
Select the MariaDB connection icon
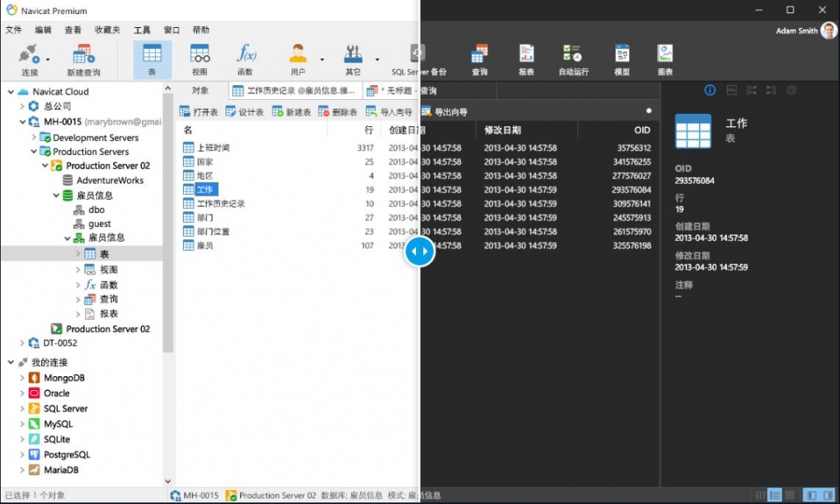coord(34,470)
